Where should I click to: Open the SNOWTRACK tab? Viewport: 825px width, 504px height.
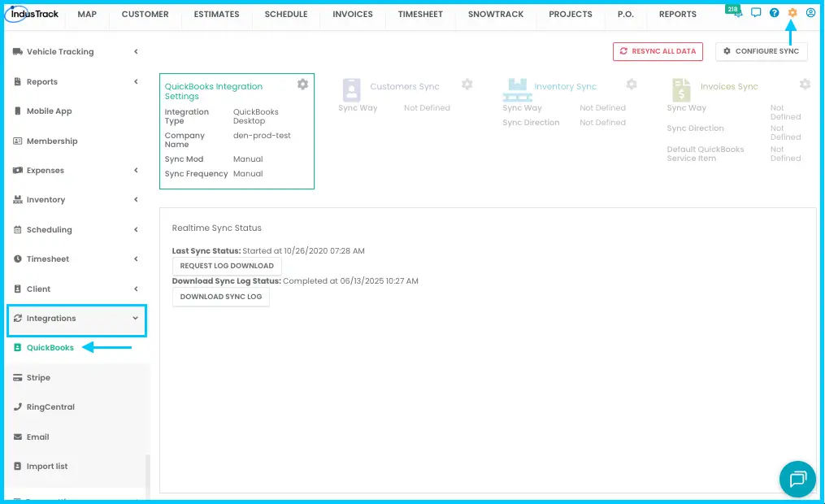point(496,14)
